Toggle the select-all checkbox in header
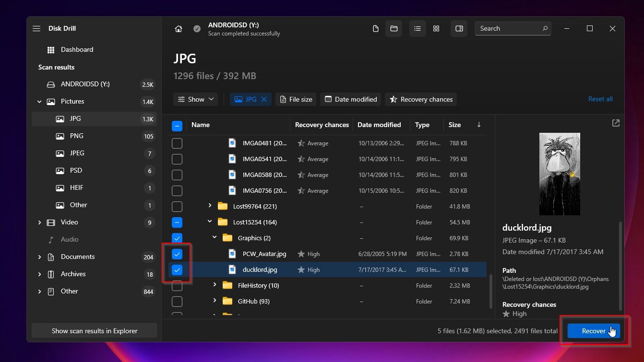Viewport: 644px width, 362px height. [x=177, y=126]
